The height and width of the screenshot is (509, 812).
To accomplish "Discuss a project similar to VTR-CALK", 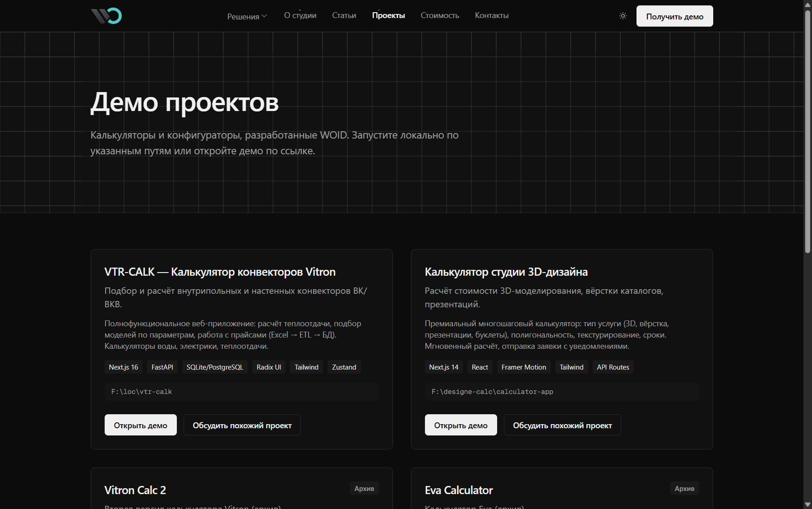I will tap(242, 425).
